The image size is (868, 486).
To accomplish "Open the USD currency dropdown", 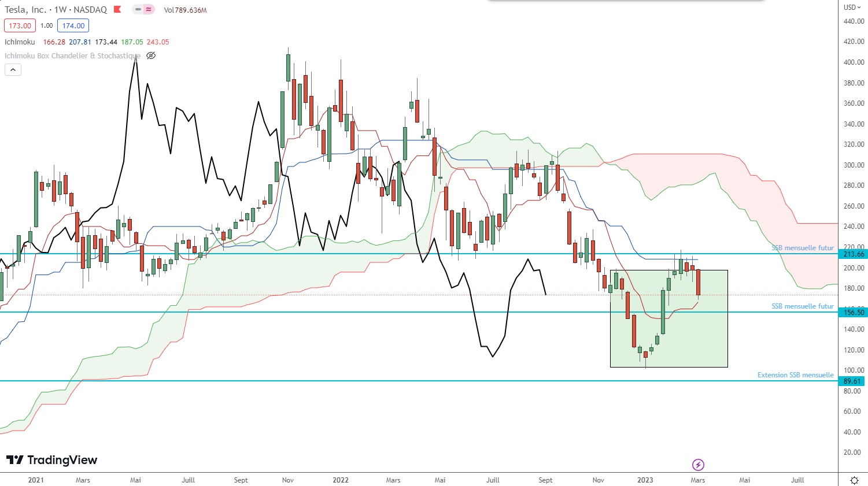I will [853, 8].
